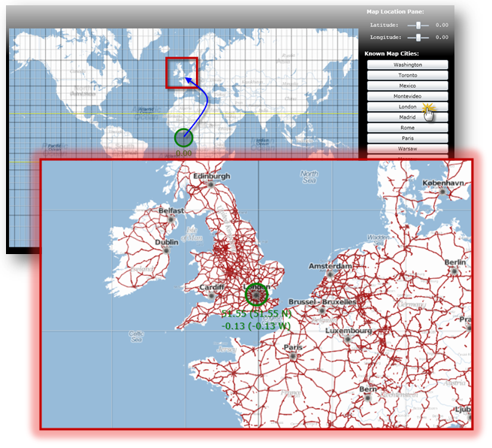Viewport: 492px width, 448px height.
Task: Click the green circle marker on world map
Action: [x=183, y=138]
